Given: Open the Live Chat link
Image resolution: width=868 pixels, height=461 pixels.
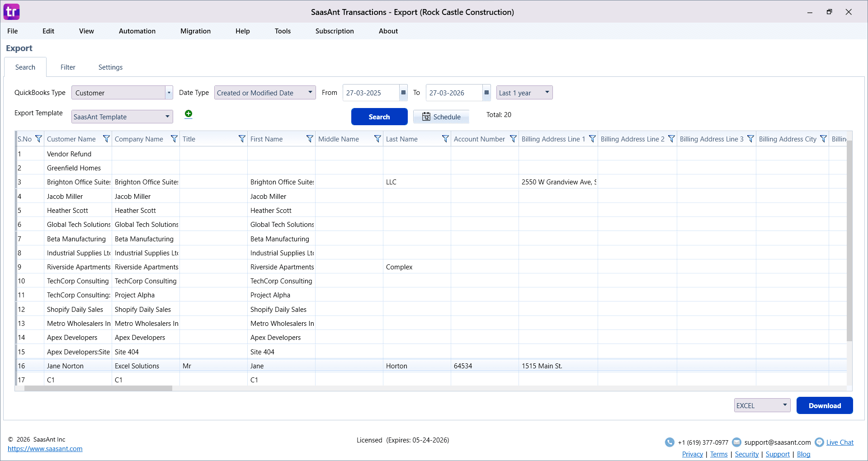Looking at the screenshot, I should 840,442.
